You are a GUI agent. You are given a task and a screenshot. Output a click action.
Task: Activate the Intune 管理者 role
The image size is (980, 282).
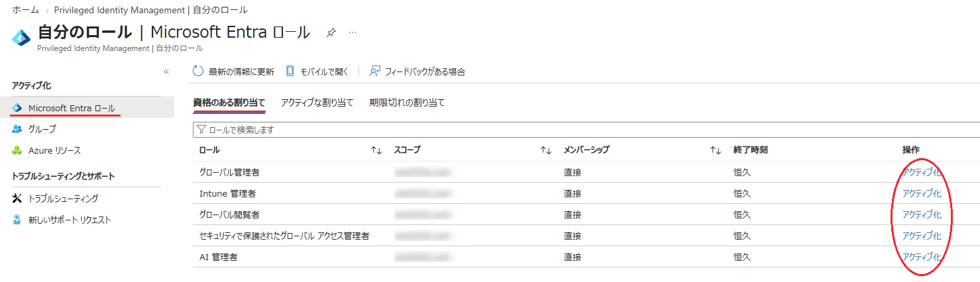pyautogui.click(x=922, y=193)
